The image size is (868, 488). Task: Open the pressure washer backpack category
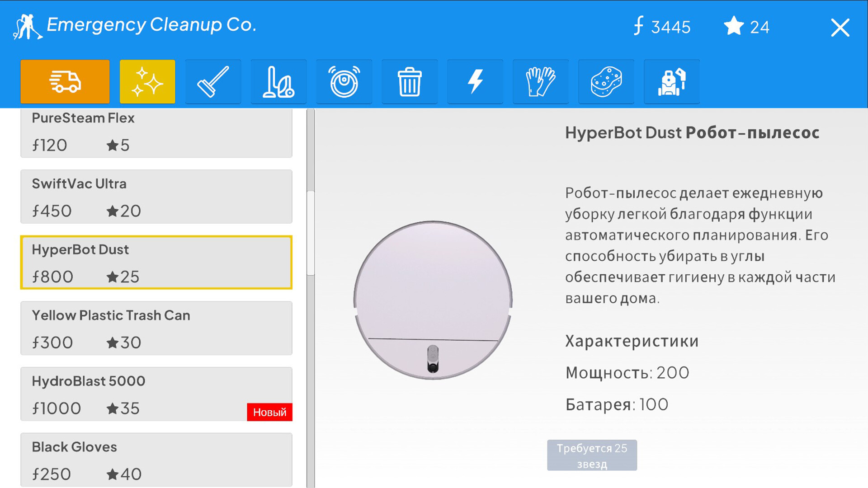[x=672, y=82]
